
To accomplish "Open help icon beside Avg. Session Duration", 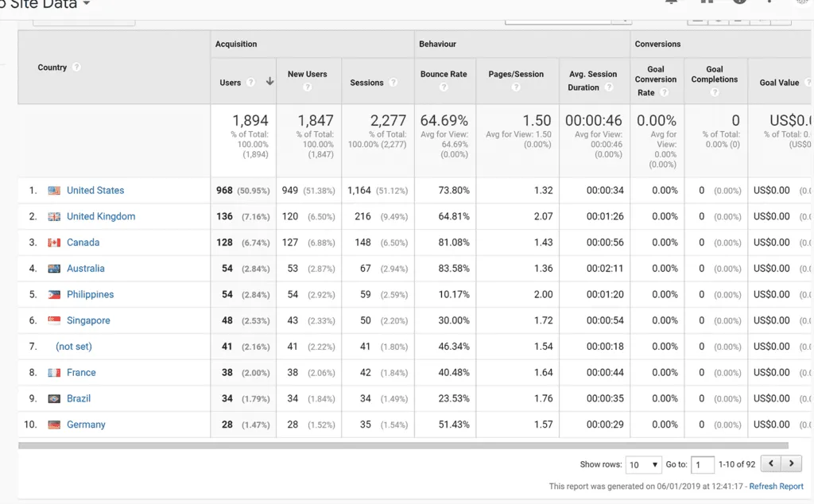I will 609,87.
